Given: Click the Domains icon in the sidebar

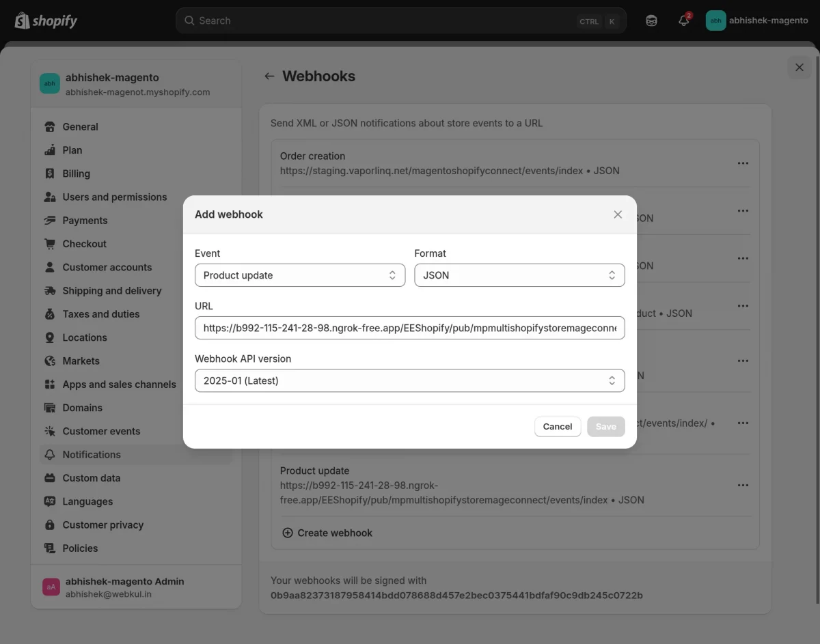Looking at the screenshot, I should click(x=50, y=408).
